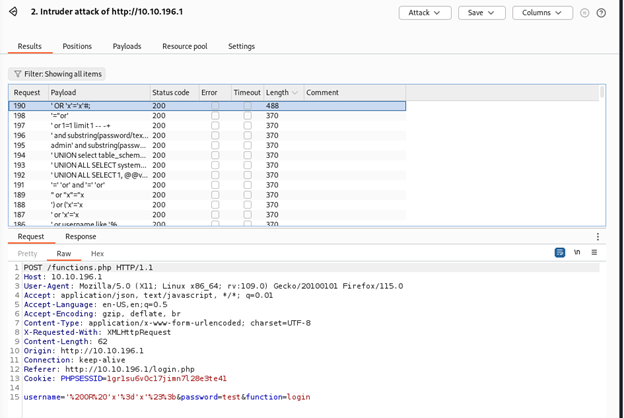
Task: Select result row 198 payload '='or'
Action: (x=207, y=116)
